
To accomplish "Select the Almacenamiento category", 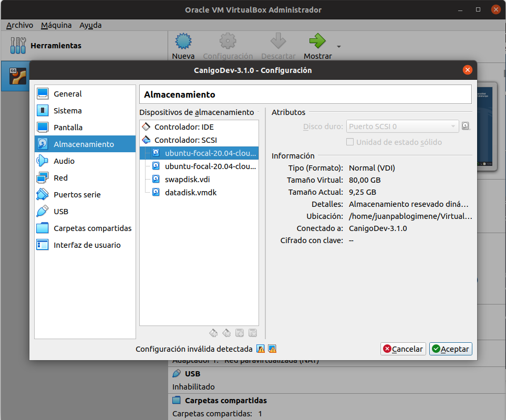I will tap(85, 144).
